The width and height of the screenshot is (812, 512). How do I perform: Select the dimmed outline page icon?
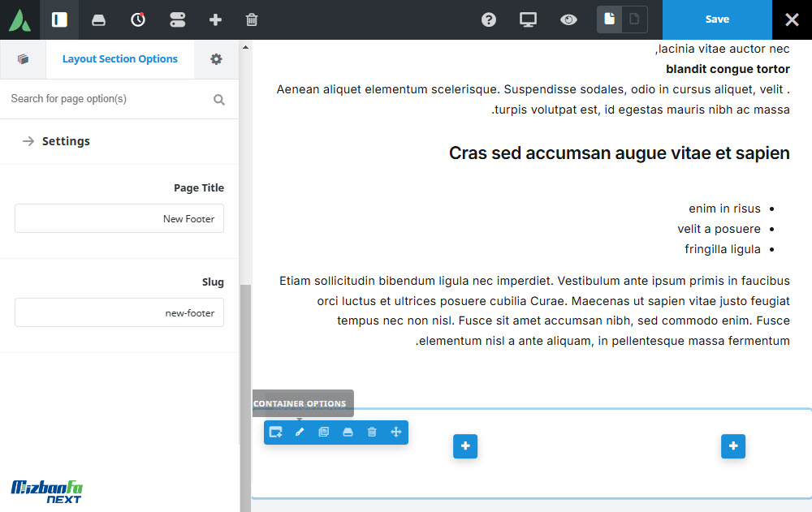click(x=634, y=19)
